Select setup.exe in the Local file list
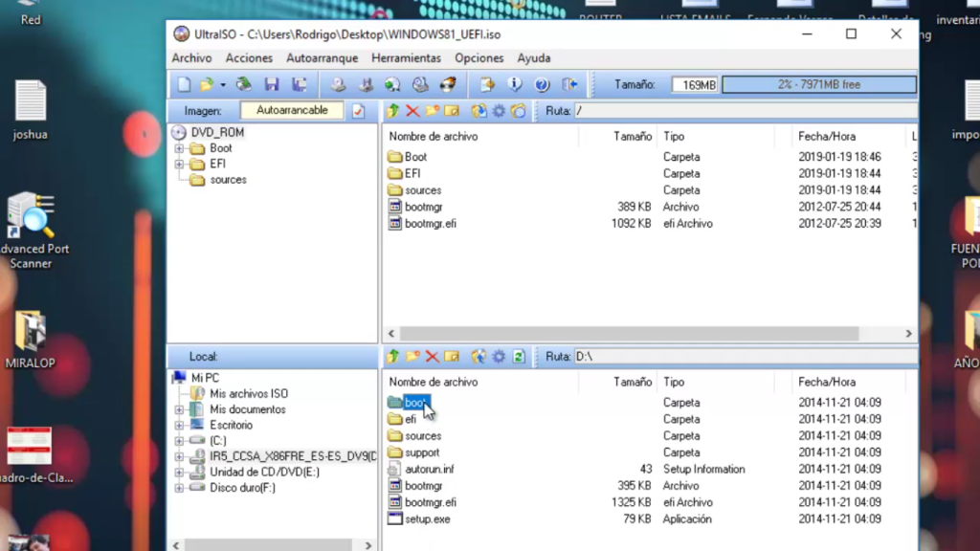This screenshot has width=980, height=551. pyautogui.click(x=428, y=519)
